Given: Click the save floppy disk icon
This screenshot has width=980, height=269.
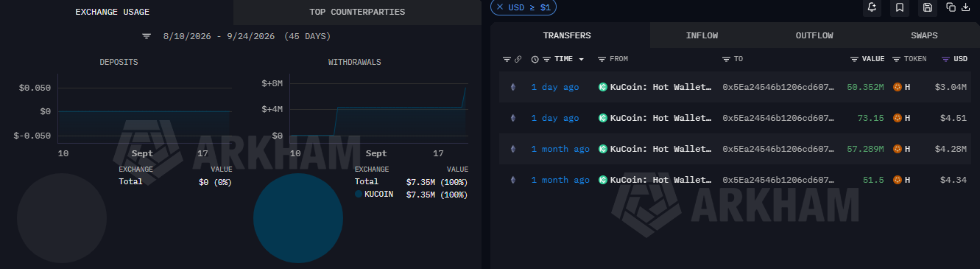Looking at the screenshot, I should click(928, 7).
